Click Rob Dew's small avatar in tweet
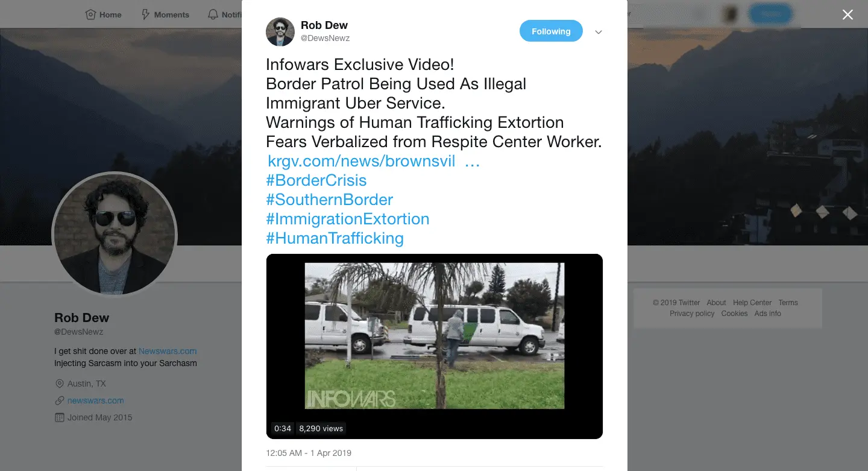The width and height of the screenshot is (868, 471). 280,32
